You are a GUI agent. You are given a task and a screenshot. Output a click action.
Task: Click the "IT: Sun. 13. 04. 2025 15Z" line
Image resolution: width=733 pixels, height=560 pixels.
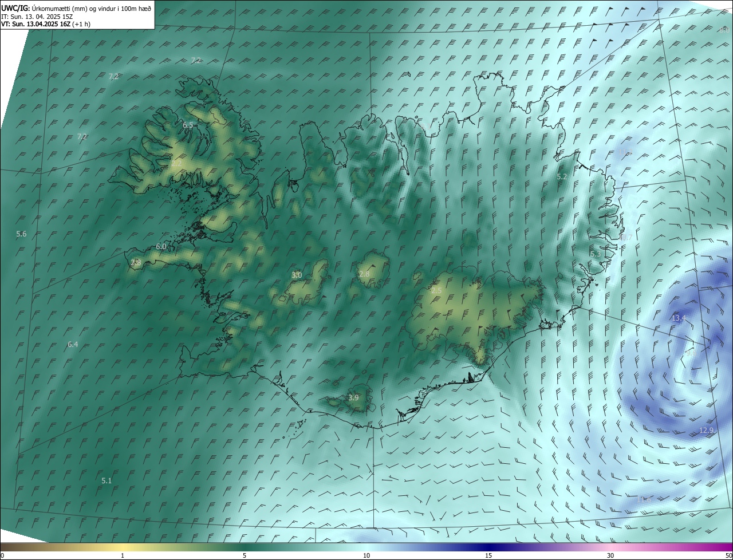click(37, 16)
